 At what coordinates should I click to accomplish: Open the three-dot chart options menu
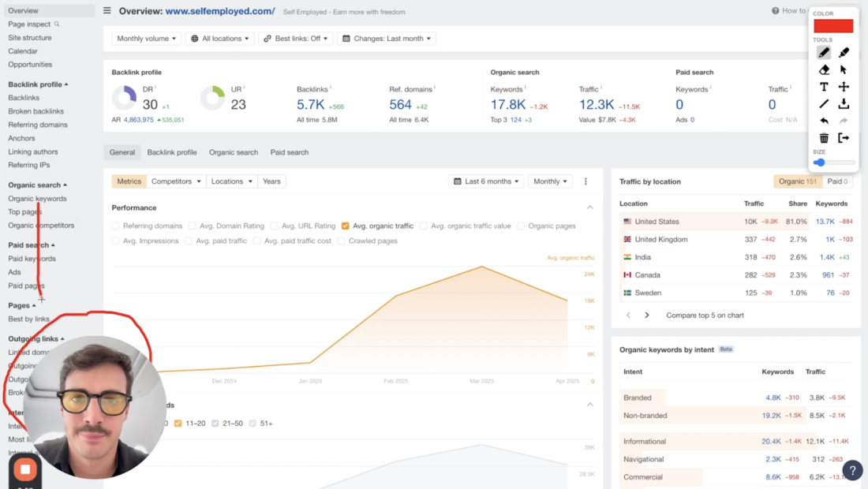point(586,181)
